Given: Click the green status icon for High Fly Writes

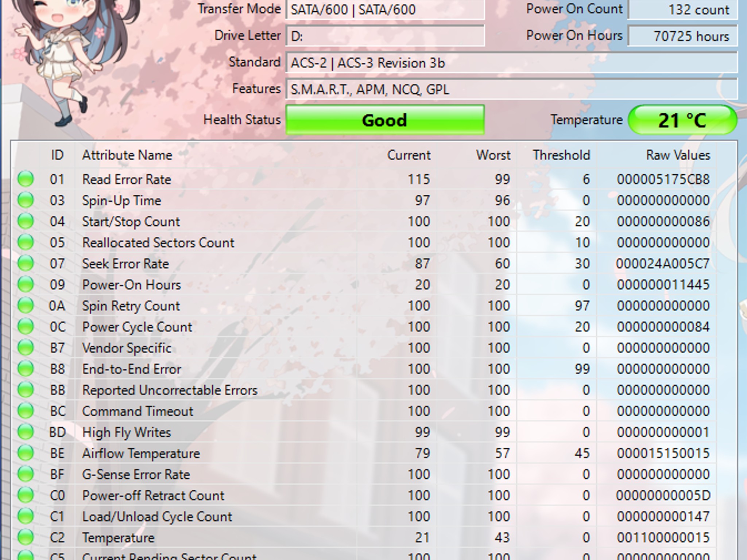Looking at the screenshot, I should [x=26, y=432].
